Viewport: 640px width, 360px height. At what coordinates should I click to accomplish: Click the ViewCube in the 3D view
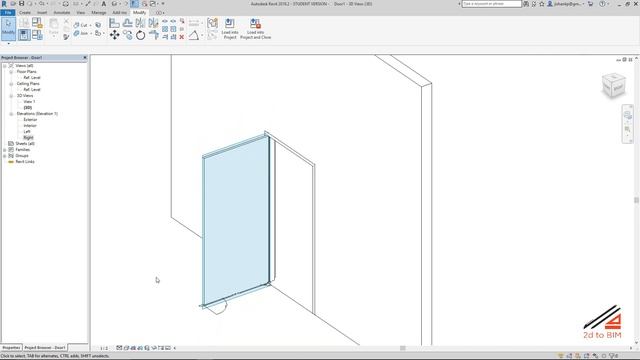[613, 85]
